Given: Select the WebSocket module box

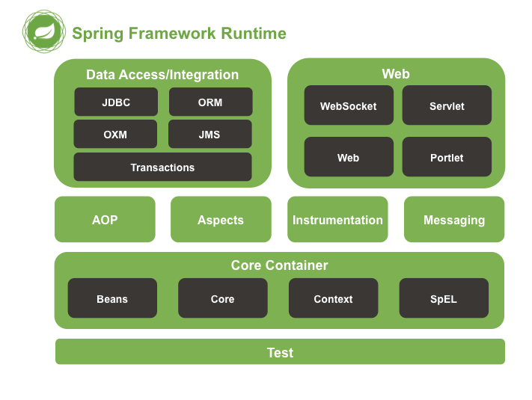Looking at the screenshot, I should 349,105.
